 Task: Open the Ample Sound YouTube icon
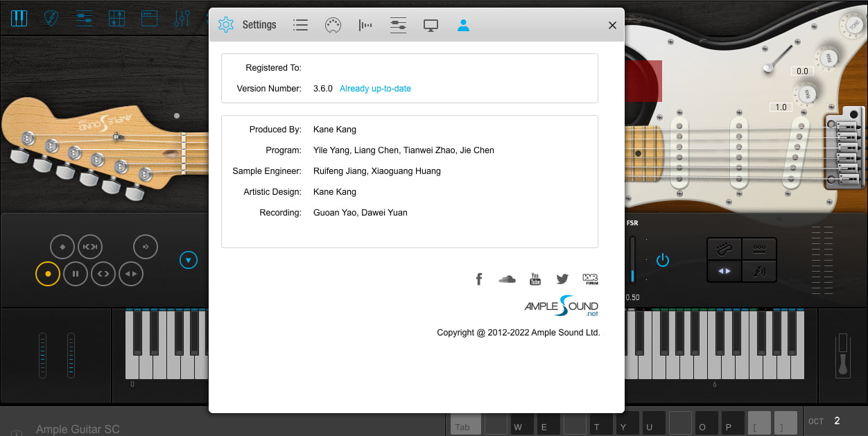[x=535, y=279]
